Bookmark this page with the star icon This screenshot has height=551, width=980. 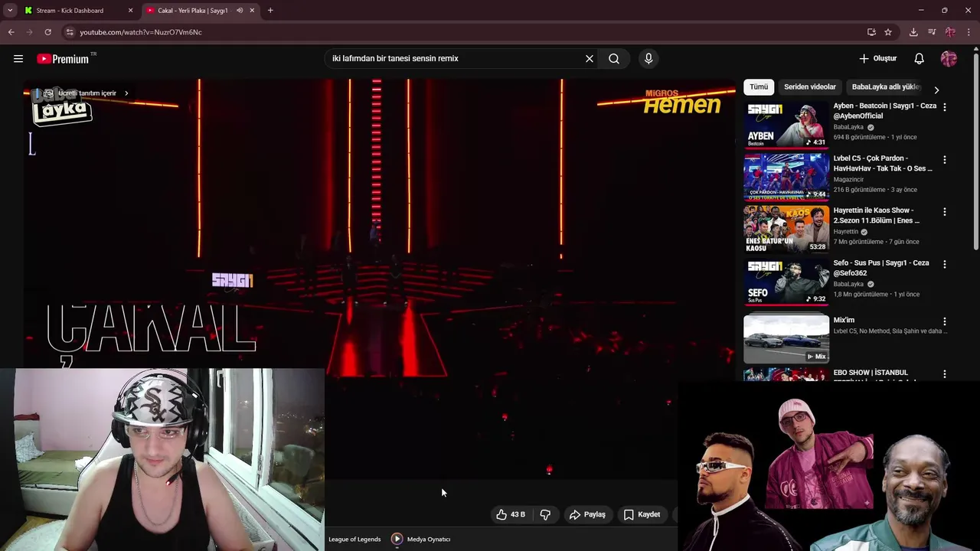click(x=888, y=32)
